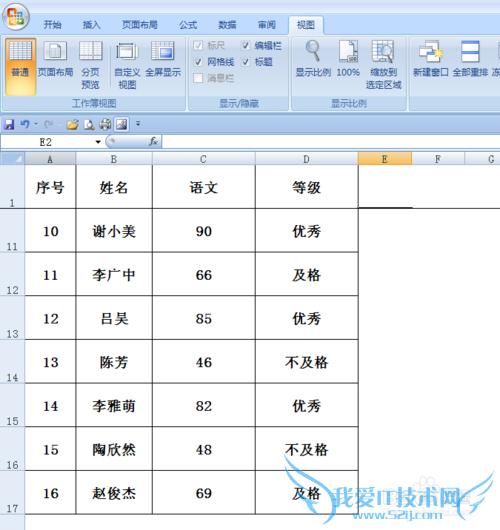Viewport: 500px width, 530px height.
Task: Click the header cell 等级
Action: coord(306,187)
